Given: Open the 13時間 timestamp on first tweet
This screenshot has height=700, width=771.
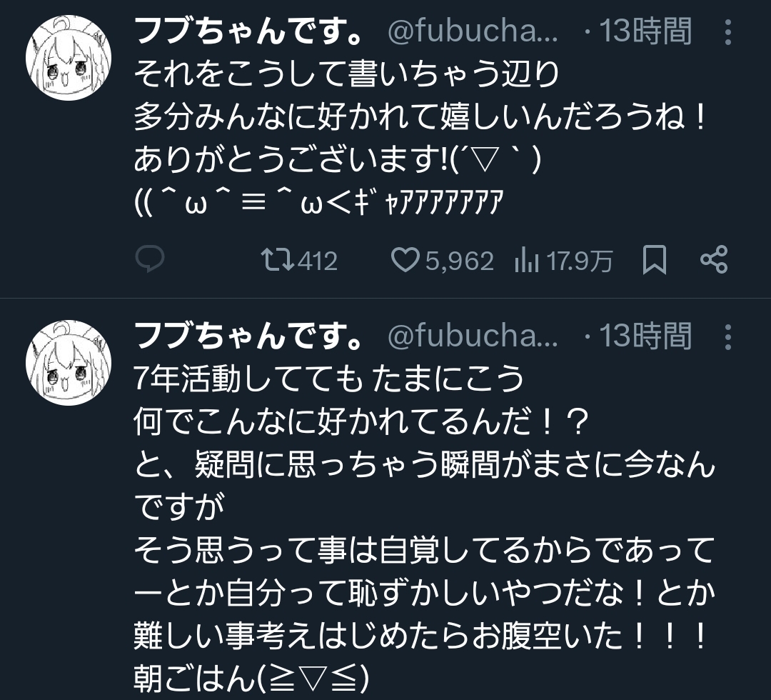Looking at the screenshot, I should [x=645, y=31].
